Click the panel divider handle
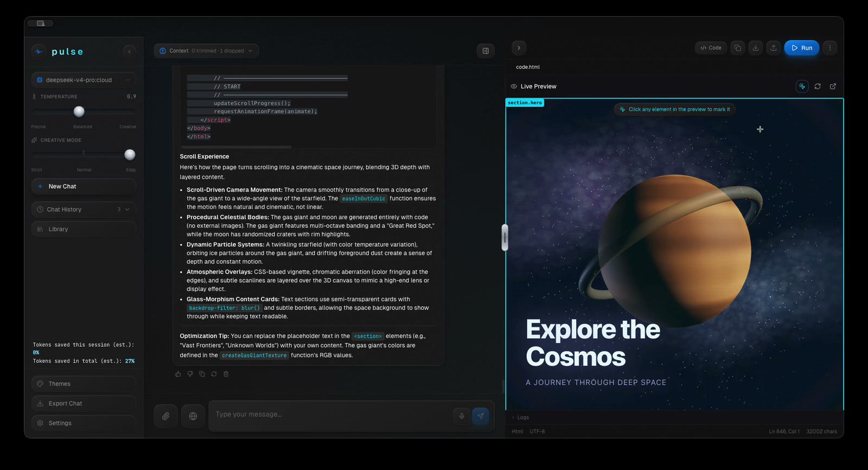 tap(505, 238)
